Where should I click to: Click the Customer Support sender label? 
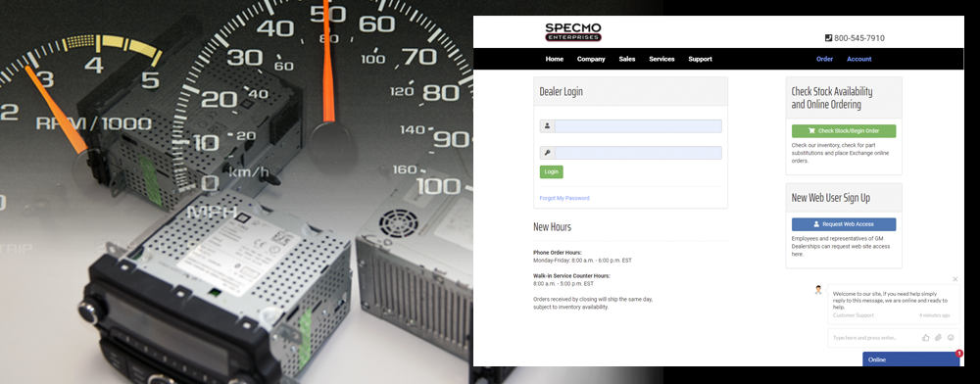pyautogui.click(x=854, y=315)
